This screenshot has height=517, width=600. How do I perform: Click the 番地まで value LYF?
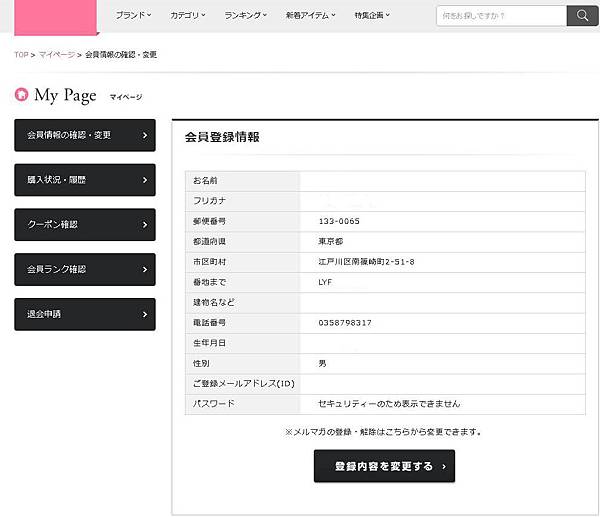tap(325, 282)
